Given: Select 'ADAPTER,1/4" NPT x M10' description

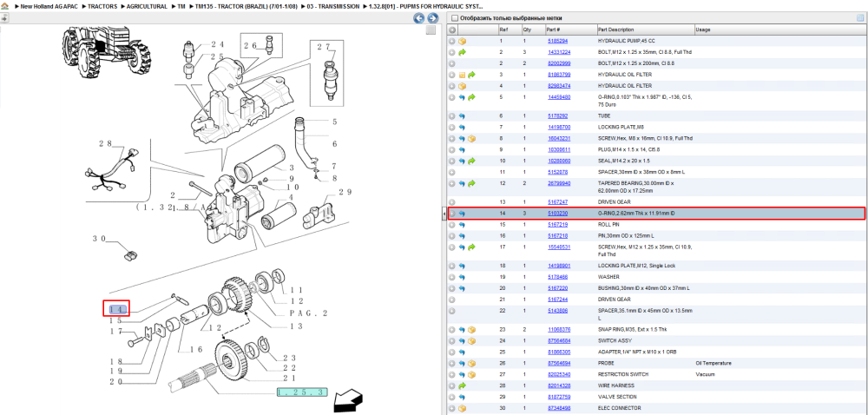Looking at the screenshot, I should [x=636, y=352].
